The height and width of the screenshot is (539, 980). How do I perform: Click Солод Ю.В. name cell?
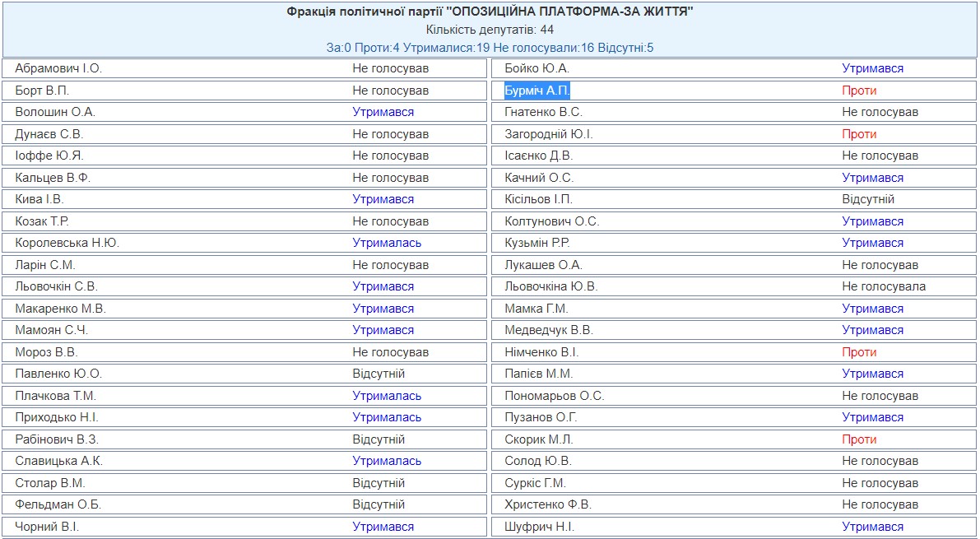click(538, 461)
